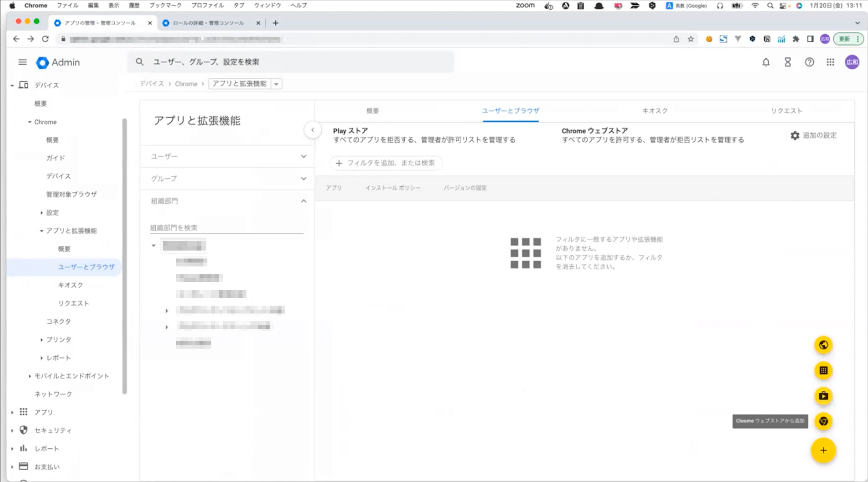Open the アプリと拡張機能 breadcrumb dropdown

tap(276, 84)
